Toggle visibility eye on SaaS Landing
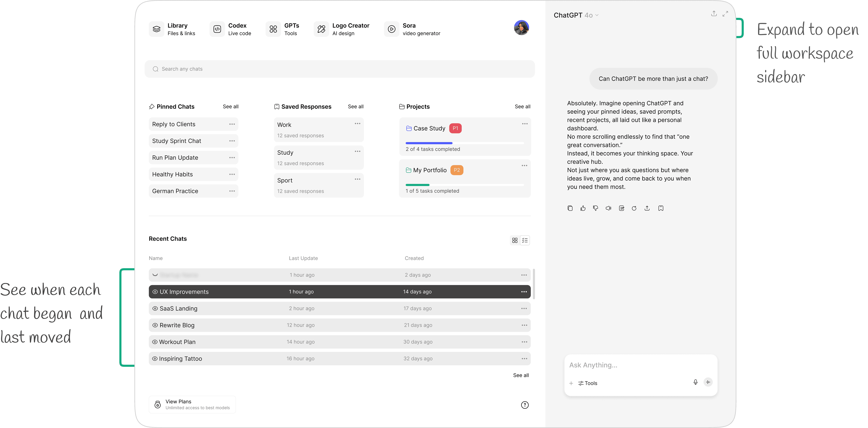868x428 pixels. (x=155, y=308)
